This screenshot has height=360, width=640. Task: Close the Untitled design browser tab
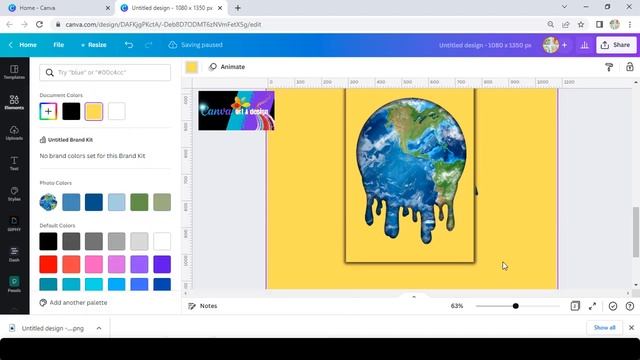220,8
